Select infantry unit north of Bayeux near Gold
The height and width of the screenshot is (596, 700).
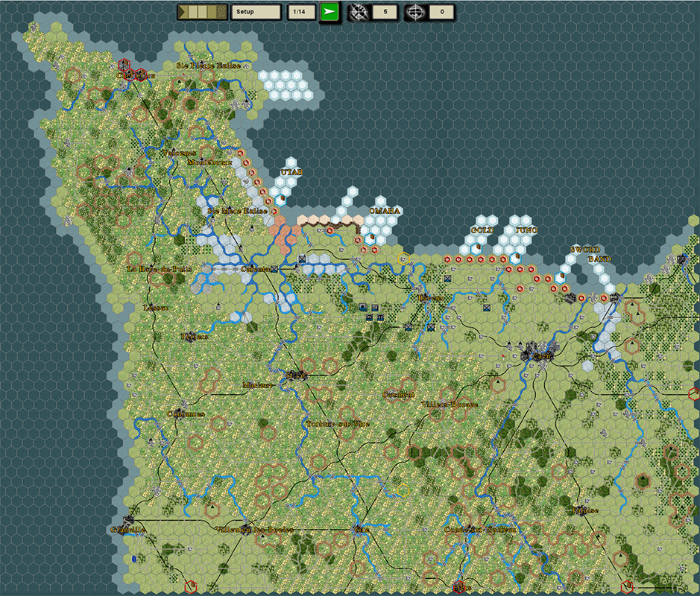click(x=447, y=278)
